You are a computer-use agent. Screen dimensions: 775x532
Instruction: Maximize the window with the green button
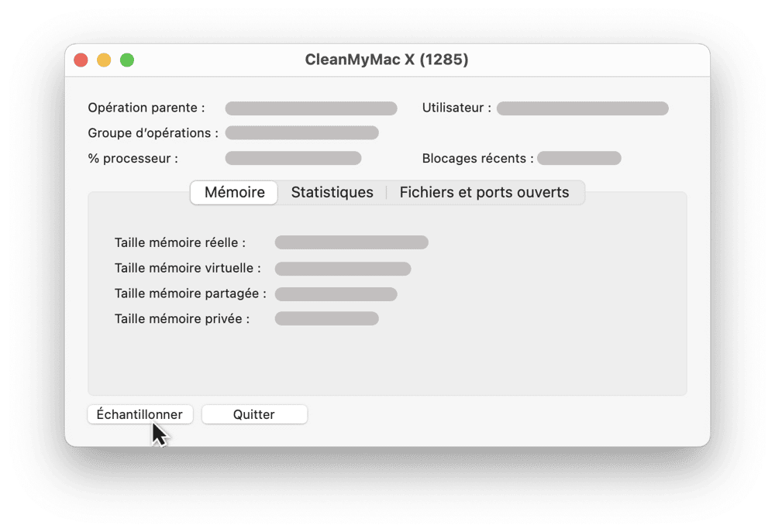pos(127,60)
